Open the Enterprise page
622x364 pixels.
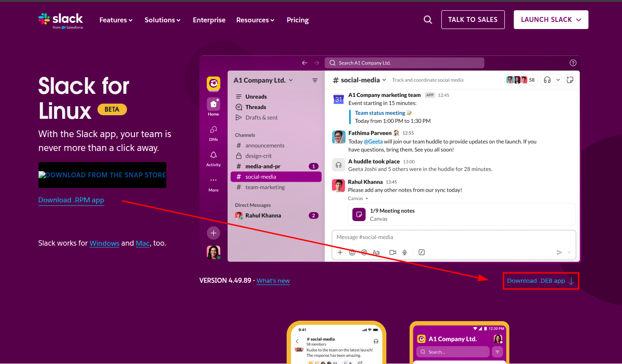209,20
